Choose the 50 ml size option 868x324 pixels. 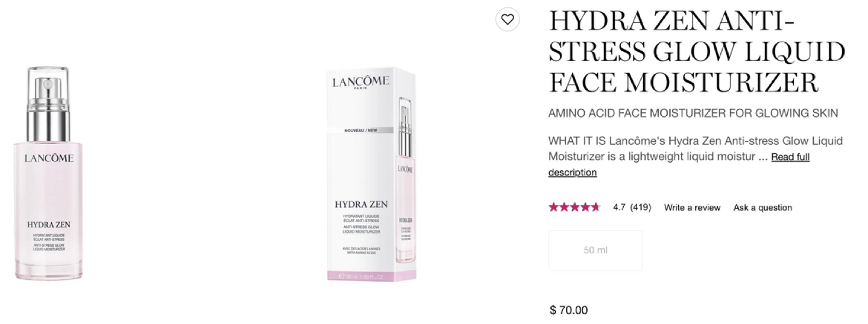click(x=596, y=250)
